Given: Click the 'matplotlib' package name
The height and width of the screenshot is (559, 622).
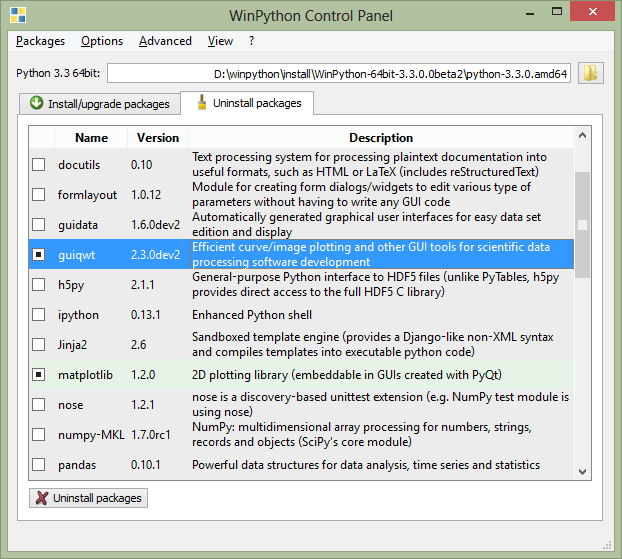Looking at the screenshot, I should (85, 375).
